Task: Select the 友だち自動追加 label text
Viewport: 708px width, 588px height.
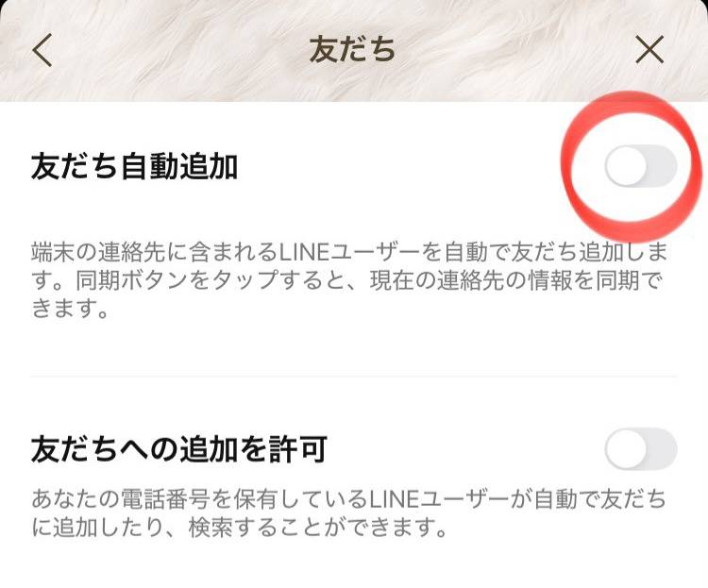Action: 135,166
